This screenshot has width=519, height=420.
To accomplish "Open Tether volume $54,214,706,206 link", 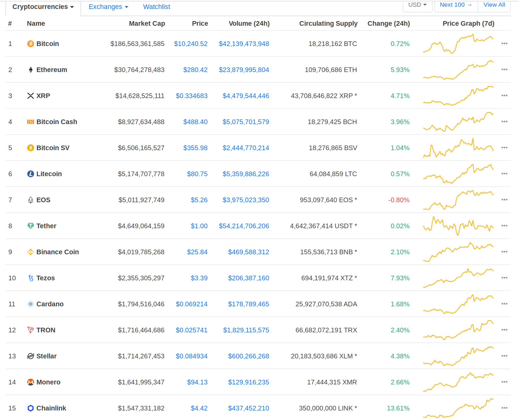I will click(x=244, y=226).
